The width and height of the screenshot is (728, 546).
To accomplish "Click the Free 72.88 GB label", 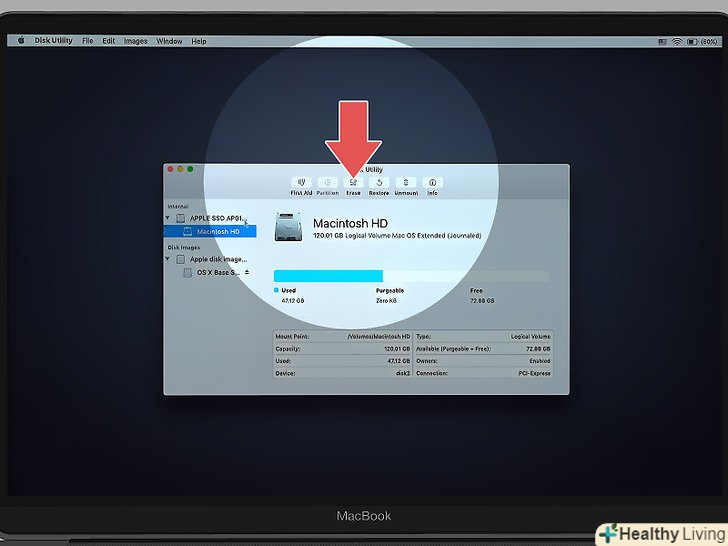I will [x=482, y=295].
